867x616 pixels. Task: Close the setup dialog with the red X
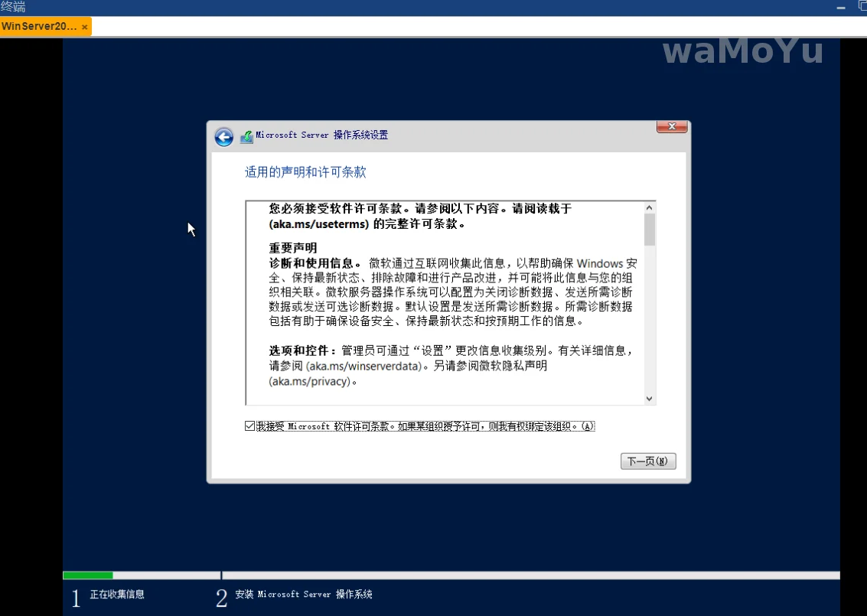[671, 127]
